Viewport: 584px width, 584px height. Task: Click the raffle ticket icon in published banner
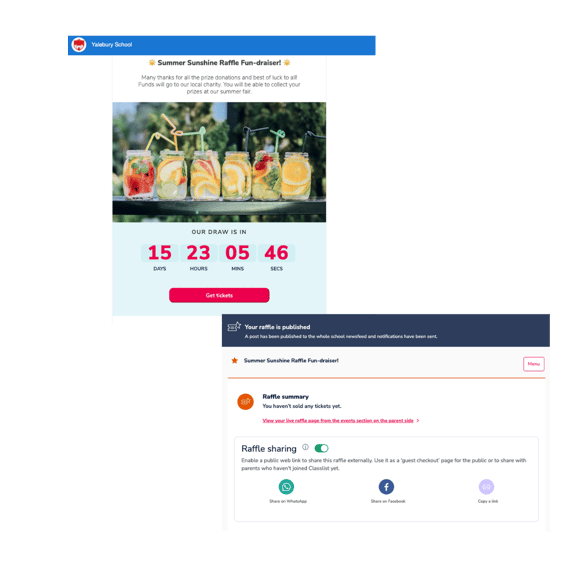(234, 327)
